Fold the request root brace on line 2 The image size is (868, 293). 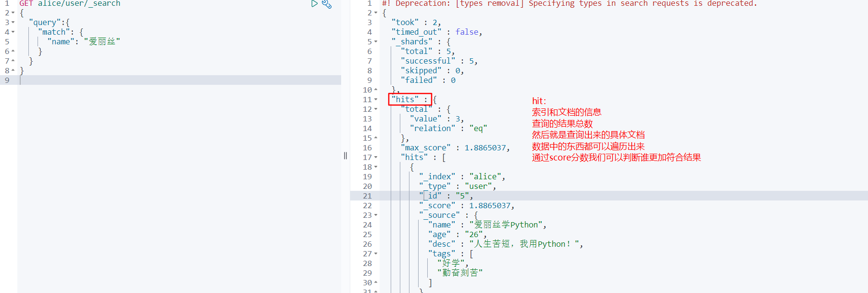13,13
